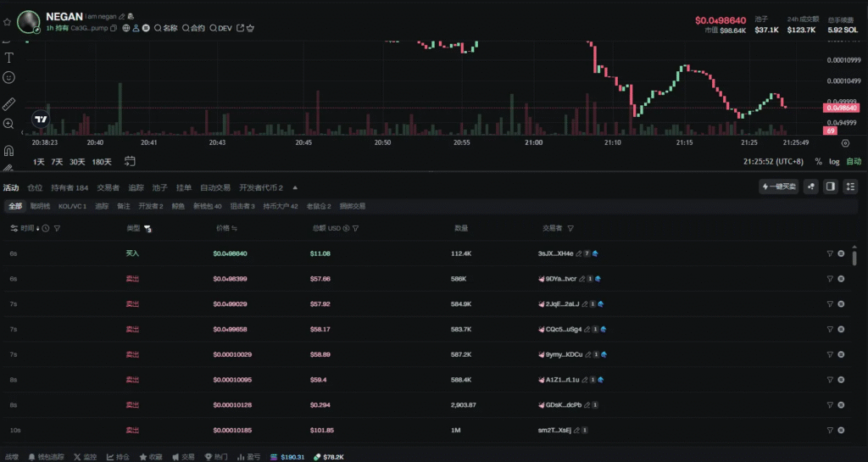Open the go-to-date calendar icon
The height and width of the screenshot is (462, 868).
[x=130, y=161]
